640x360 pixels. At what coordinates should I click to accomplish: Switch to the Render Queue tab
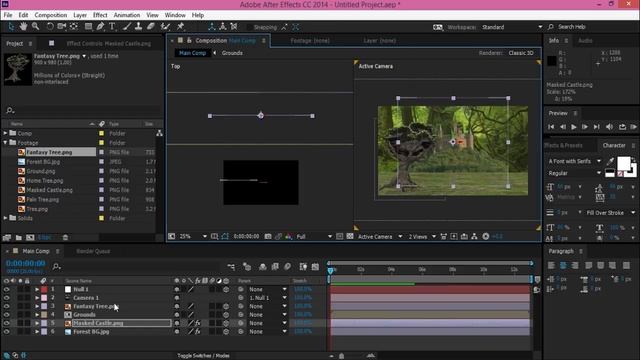tap(93, 251)
